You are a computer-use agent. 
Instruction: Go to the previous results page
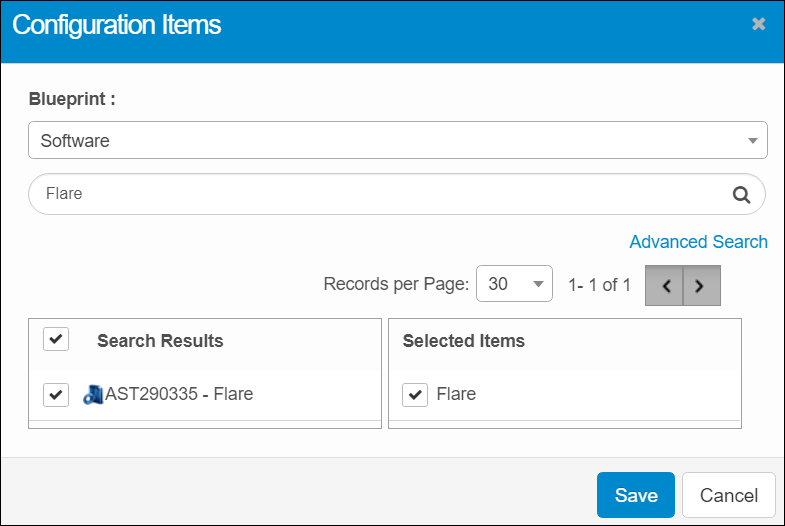pyautogui.click(x=665, y=285)
